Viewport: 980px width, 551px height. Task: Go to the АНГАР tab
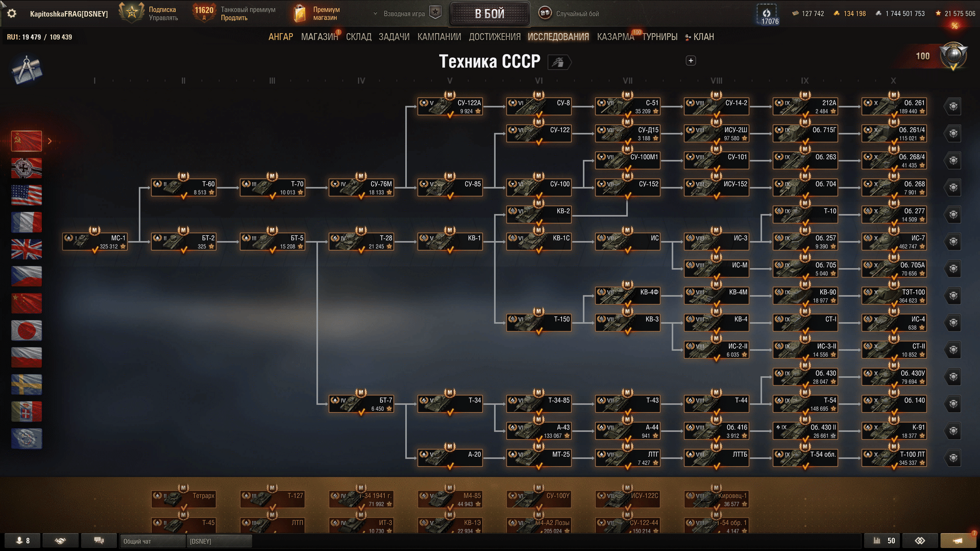point(281,37)
